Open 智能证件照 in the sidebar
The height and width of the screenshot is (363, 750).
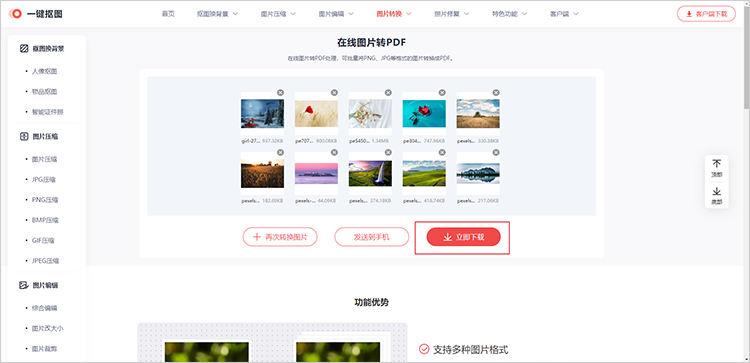48,112
